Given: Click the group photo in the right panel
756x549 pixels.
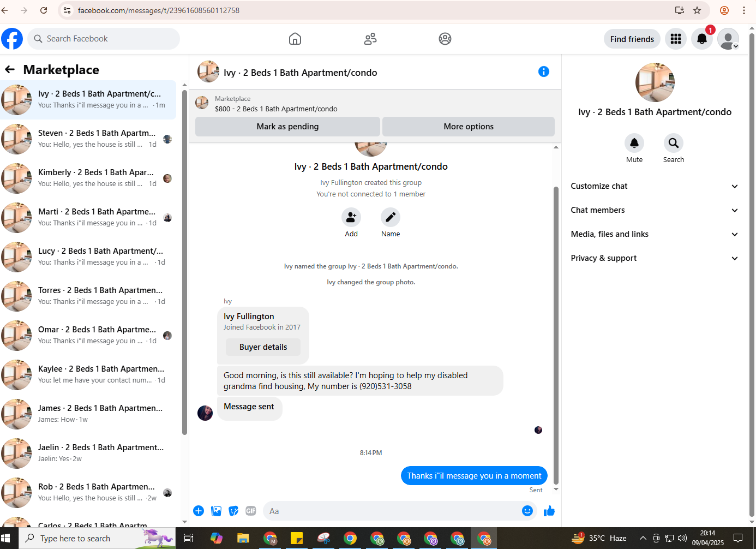Looking at the screenshot, I should click(x=655, y=82).
